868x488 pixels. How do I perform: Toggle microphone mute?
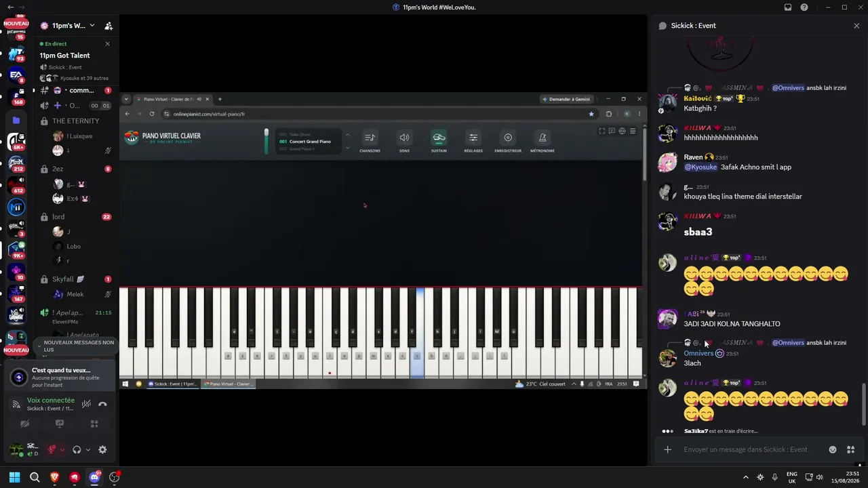[52, 449]
